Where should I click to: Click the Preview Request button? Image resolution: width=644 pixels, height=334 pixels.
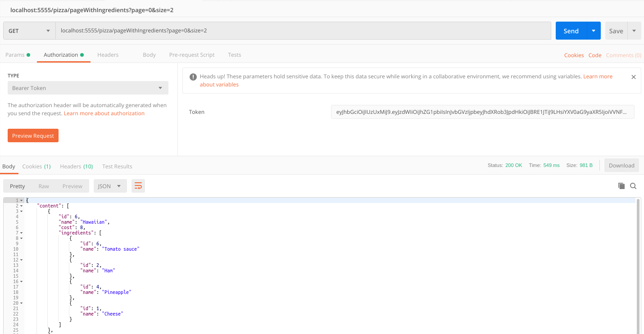point(33,135)
